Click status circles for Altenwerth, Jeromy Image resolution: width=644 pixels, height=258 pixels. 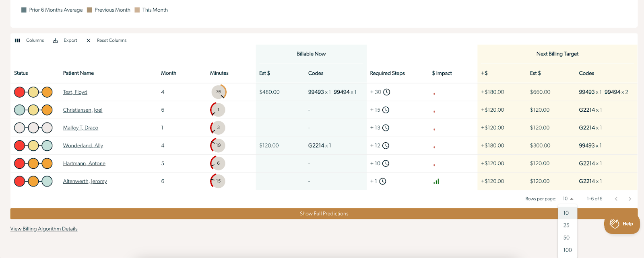(x=33, y=181)
